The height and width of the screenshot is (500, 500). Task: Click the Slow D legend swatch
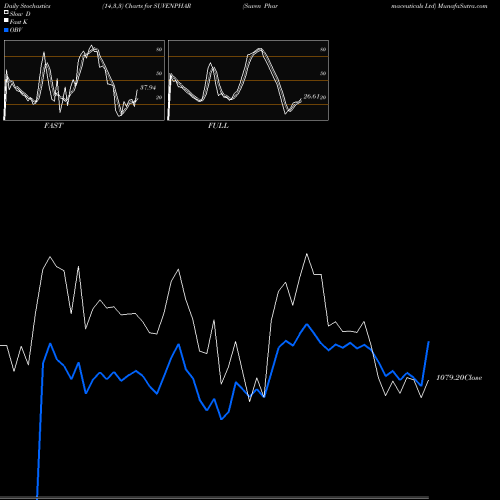point(6,13)
